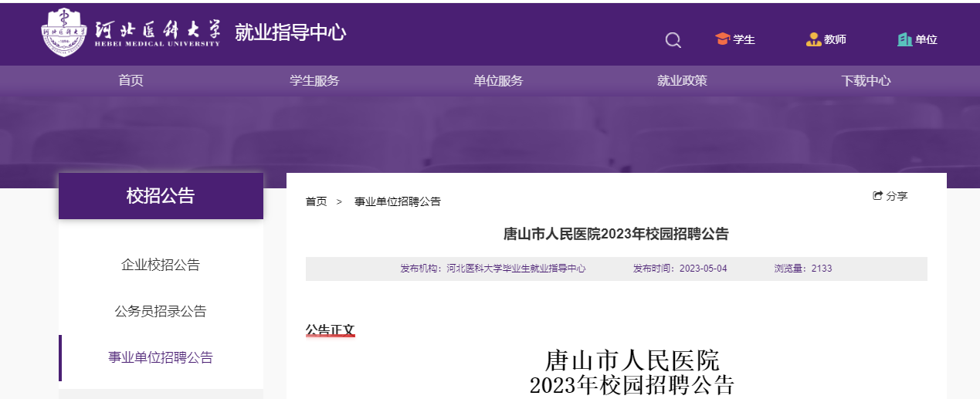Open the 单位服务 navigation menu
Screen dimensions: 980x399
click(498, 81)
